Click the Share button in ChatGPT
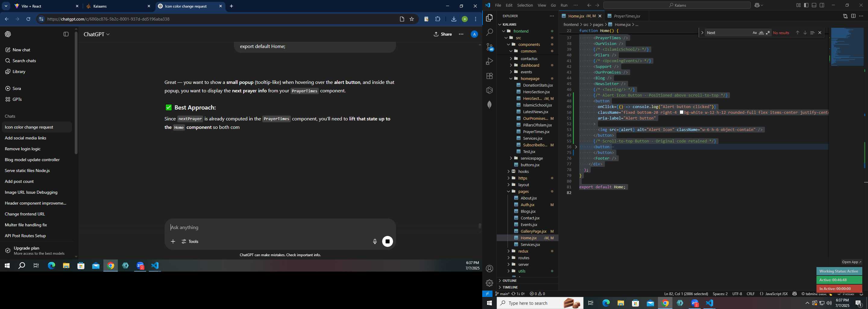Image resolution: width=868 pixels, height=309 pixels. coord(443,34)
